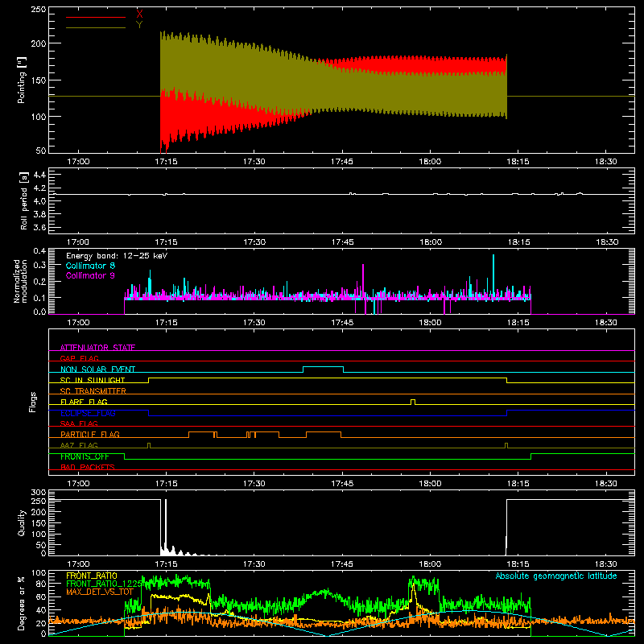Image resolution: width=644 pixels, height=644 pixels.
Task: Select the NON_SOLAR_EVENT flag label
Action: click(97, 369)
